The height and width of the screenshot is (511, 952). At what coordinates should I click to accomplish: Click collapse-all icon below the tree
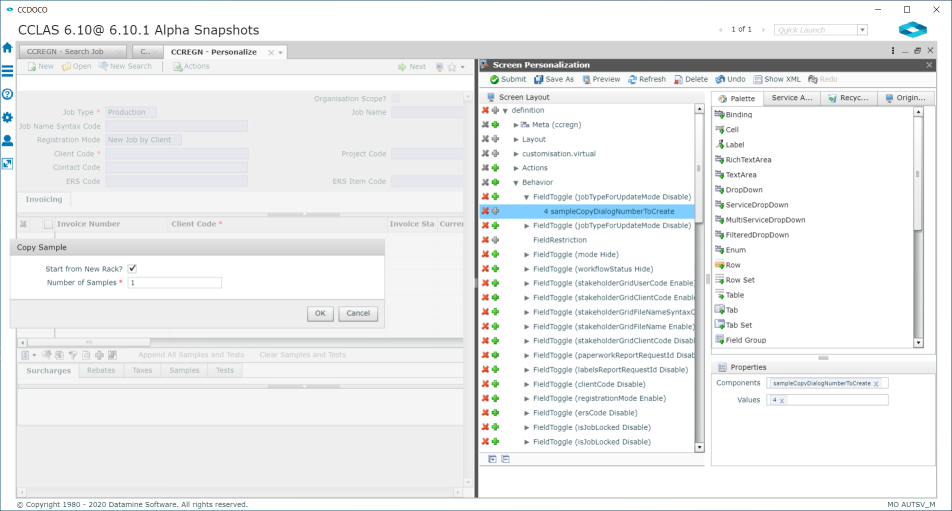(506, 459)
